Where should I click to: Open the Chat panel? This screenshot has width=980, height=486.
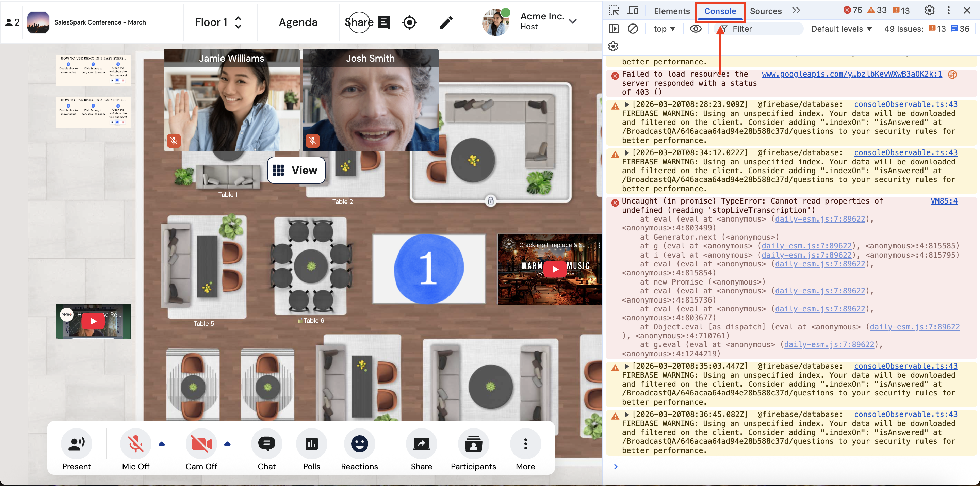266,444
